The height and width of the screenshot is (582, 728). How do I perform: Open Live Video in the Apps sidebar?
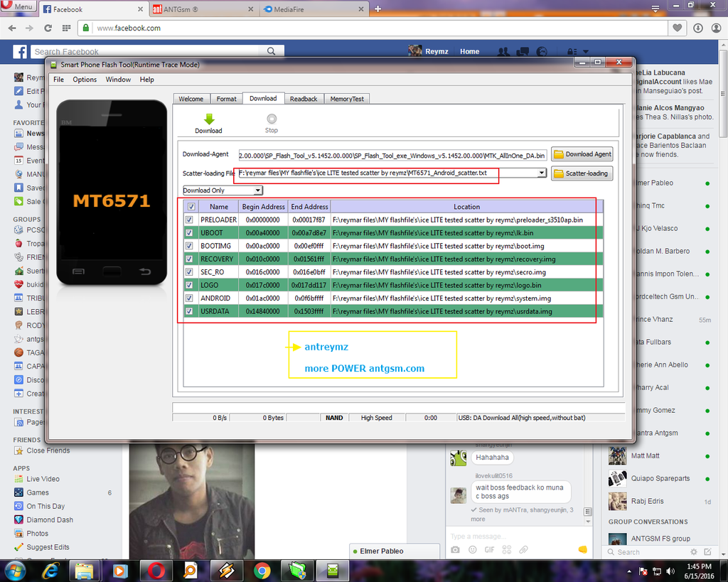click(43, 479)
